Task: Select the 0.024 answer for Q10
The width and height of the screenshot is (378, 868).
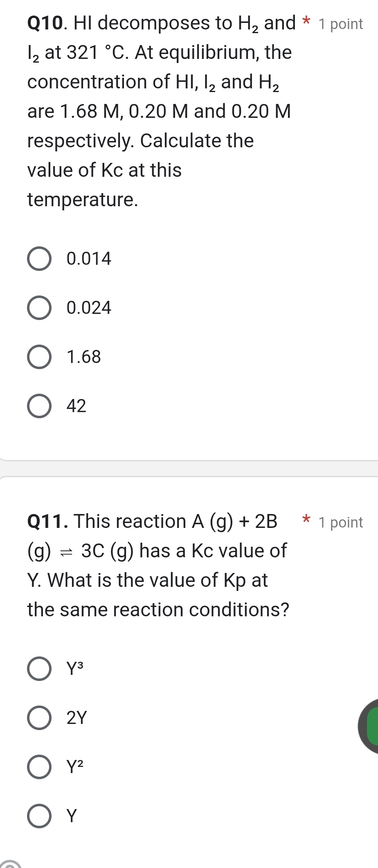Action: click(x=40, y=308)
